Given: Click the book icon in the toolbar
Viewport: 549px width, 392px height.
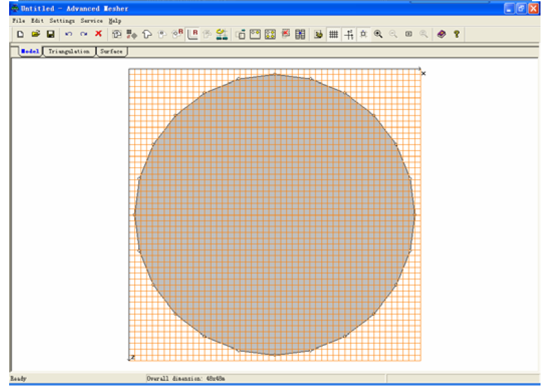Looking at the screenshot, I should pos(442,34).
